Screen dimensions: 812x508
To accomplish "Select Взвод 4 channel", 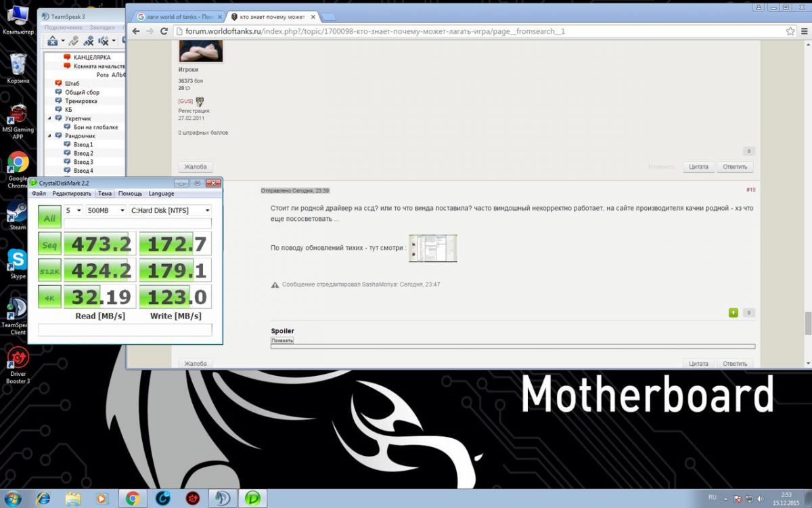I will click(x=83, y=171).
